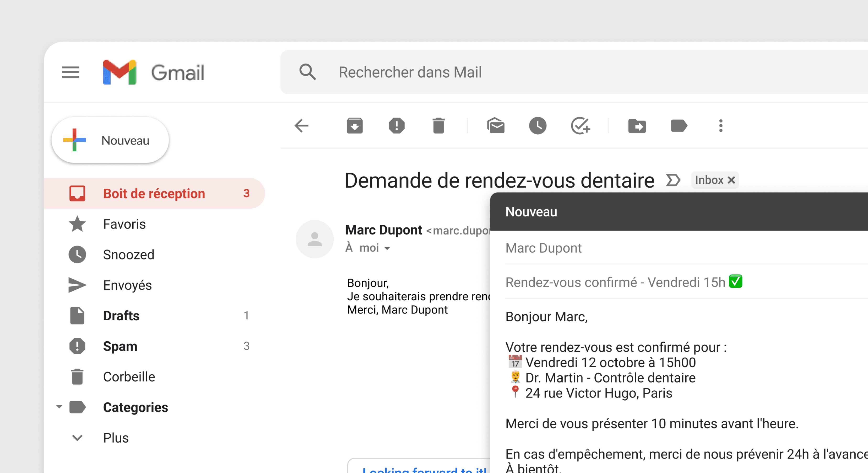The width and height of the screenshot is (868, 473).
Task: Report this email as spam
Action: coord(397,126)
